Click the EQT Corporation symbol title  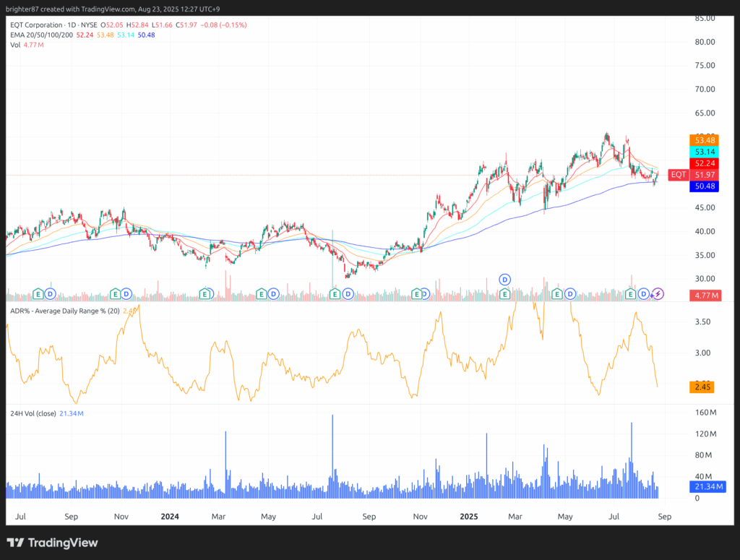point(36,25)
